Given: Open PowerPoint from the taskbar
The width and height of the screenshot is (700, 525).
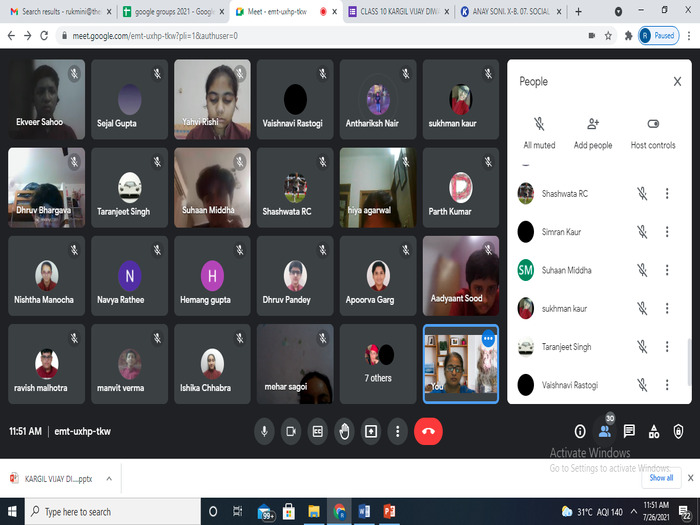Looking at the screenshot, I should tap(389, 512).
